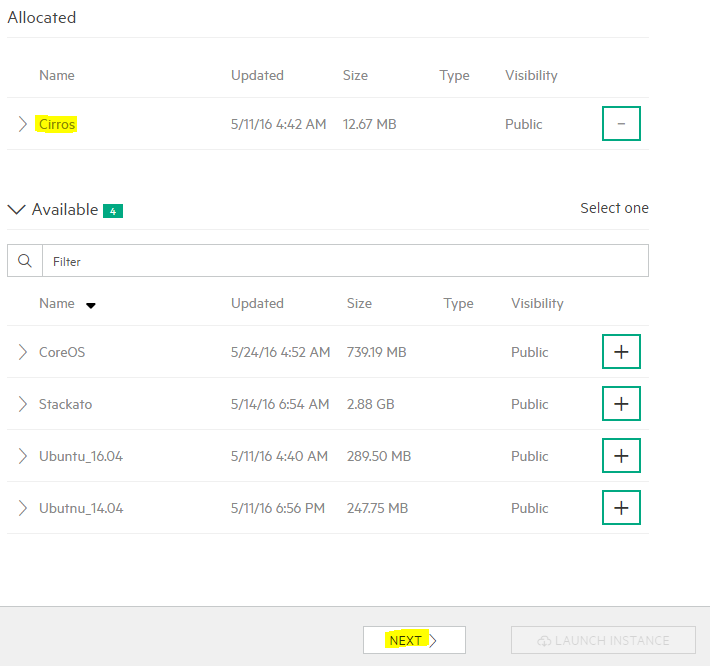Sort Available images by Visibility column
Screen dimensions: 710x666
(537, 303)
